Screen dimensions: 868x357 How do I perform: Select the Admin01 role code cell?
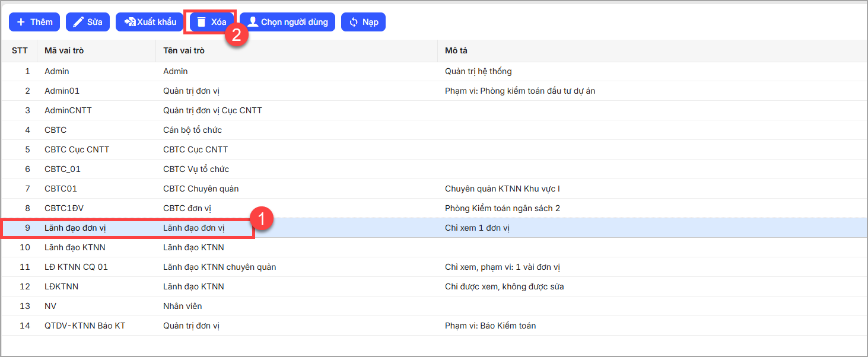click(x=62, y=91)
